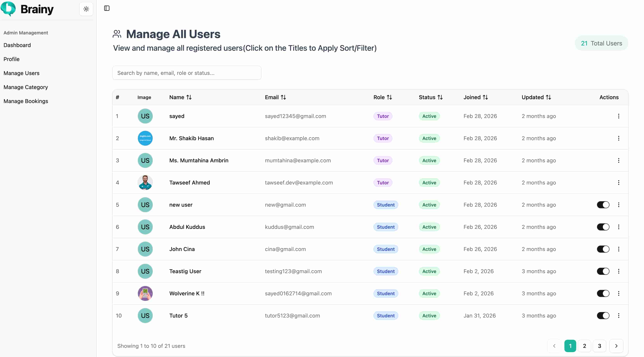Open Manage Bookings in sidebar
644x357 pixels.
click(26, 101)
